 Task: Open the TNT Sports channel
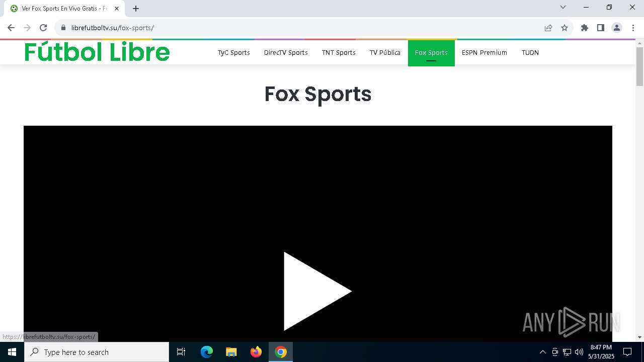(339, 52)
